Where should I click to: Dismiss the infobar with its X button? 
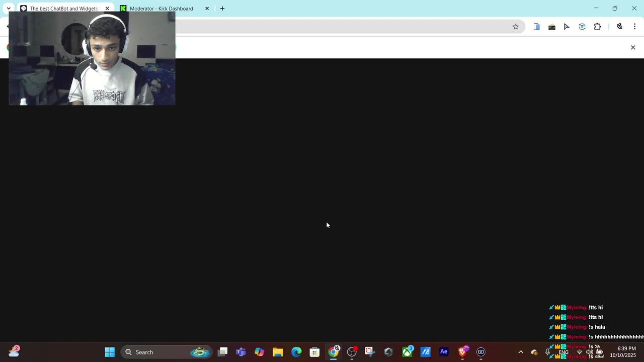tap(633, 47)
